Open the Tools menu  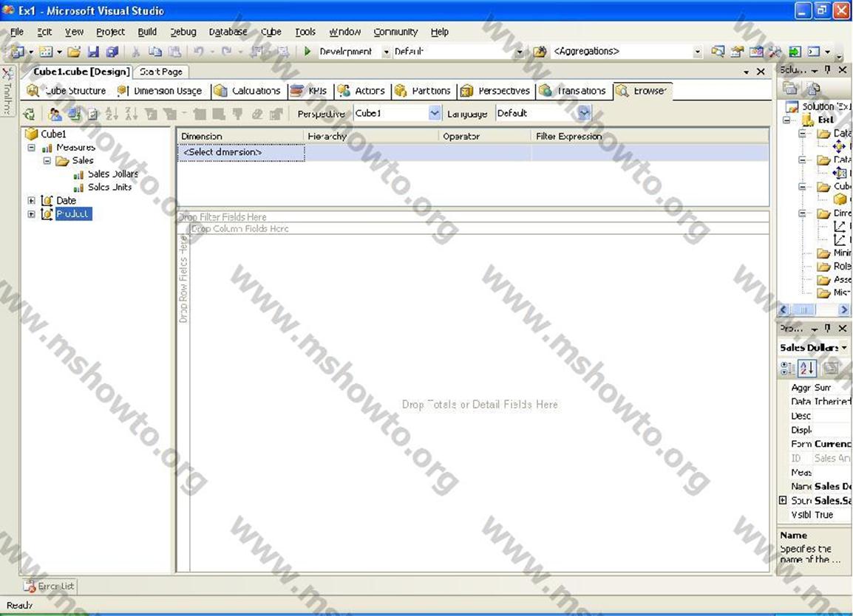click(x=305, y=32)
